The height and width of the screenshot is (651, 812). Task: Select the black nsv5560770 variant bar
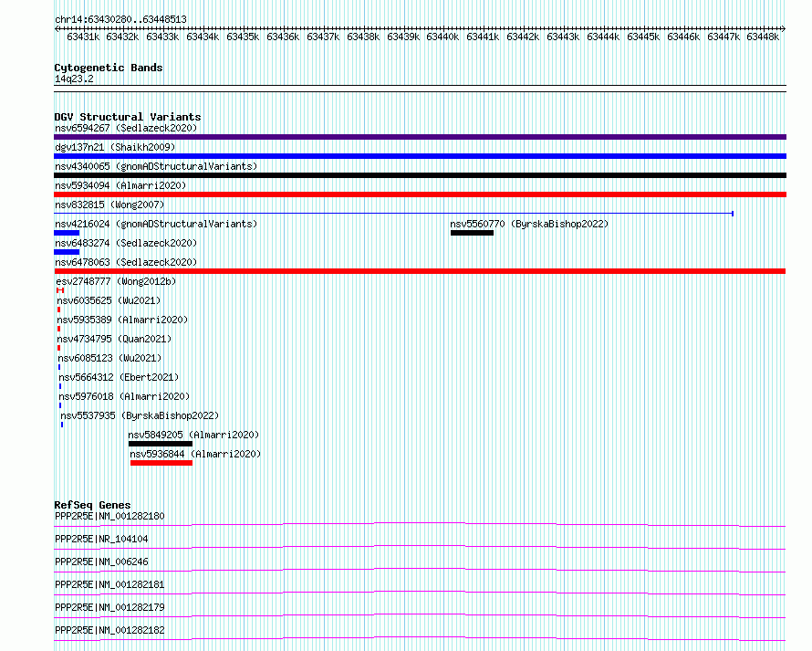(x=472, y=233)
